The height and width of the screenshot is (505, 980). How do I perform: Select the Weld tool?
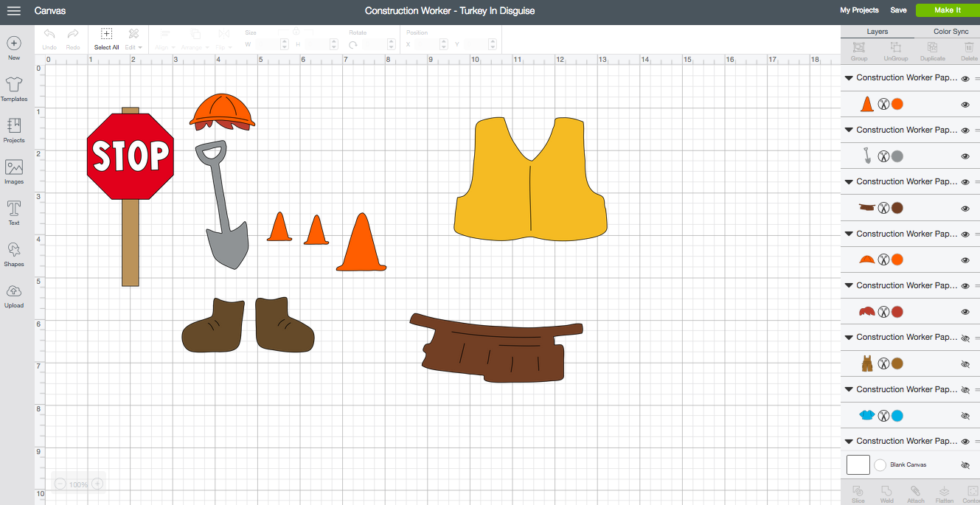point(886,491)
